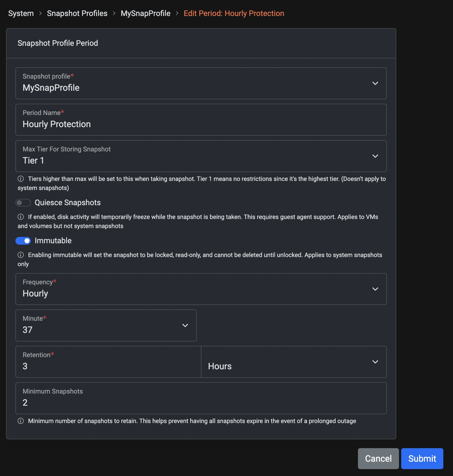The height and width of the screenshot is (476, 453).
Task: Open the Frequency dropdown showing Hourly
Action: [x=375, y=289]
